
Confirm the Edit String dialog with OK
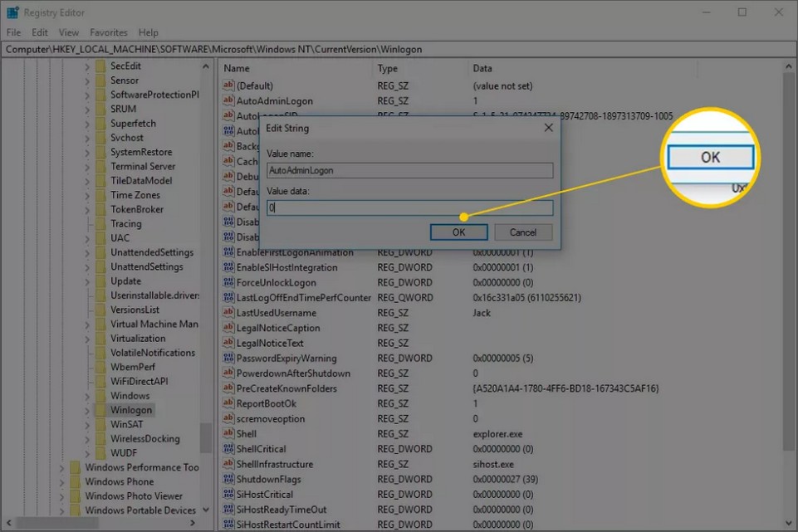(x=458, y=232)
